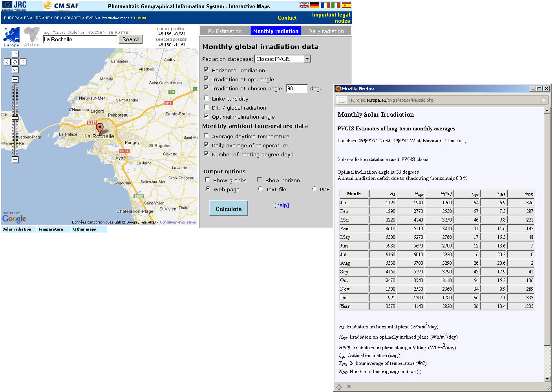This screenshot has height=392, width=554.
Task: Select the Africa region map icon
Action: click(x=32, y=37)
